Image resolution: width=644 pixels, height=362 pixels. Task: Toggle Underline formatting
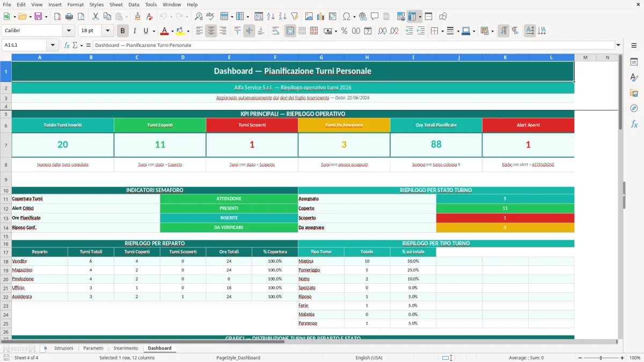pos(145,31)
